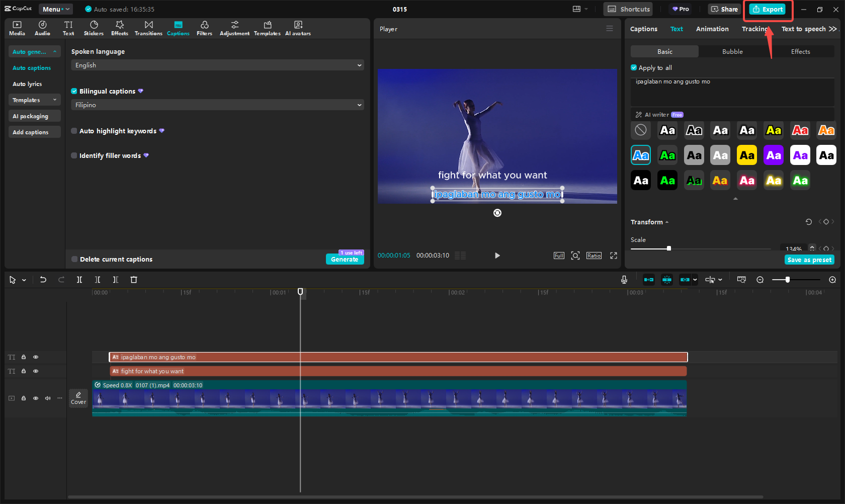
Task: Collapse the Transform section
Action: 667,222
